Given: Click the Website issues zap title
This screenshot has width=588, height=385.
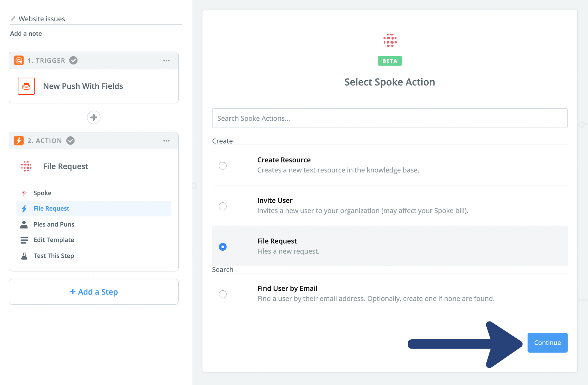Looking at the screenshot, I should (x=42, y=19).
